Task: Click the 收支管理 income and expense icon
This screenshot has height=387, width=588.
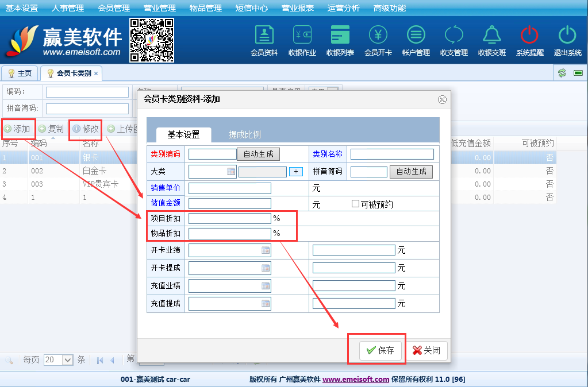Action: (454, 40)
